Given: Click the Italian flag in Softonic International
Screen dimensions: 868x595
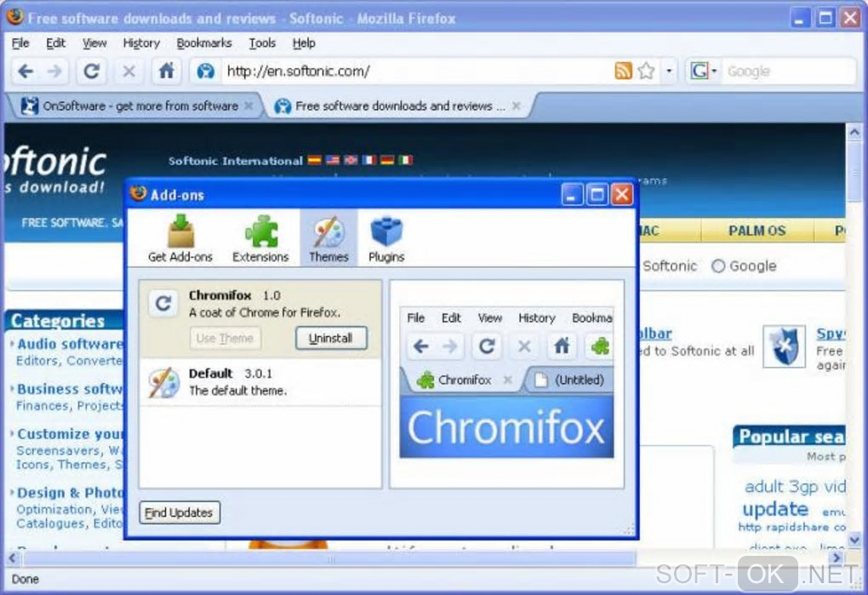Looking at the screenshot, I should point(406,160).
